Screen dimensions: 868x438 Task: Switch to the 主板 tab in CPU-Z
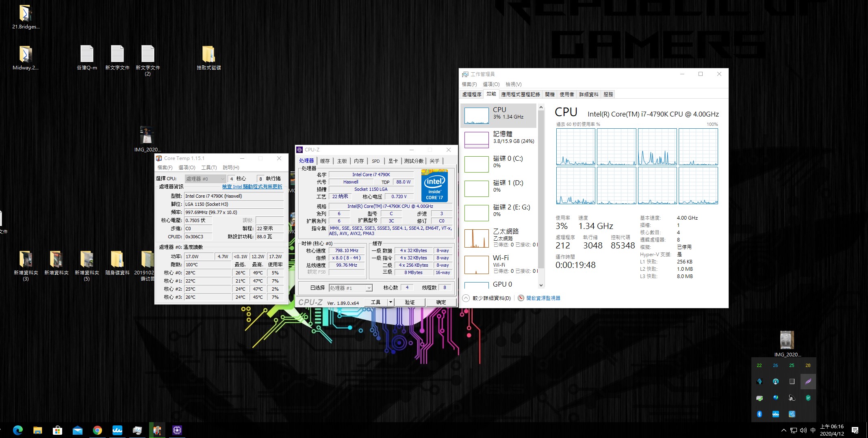point(342,161)
